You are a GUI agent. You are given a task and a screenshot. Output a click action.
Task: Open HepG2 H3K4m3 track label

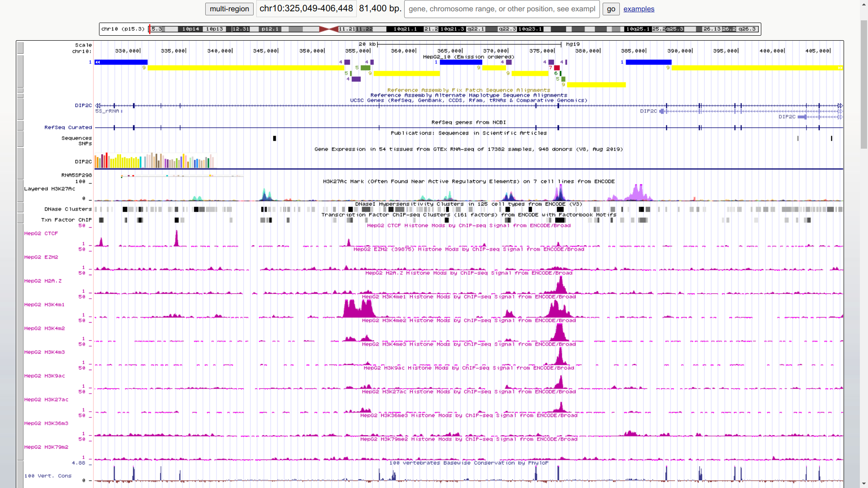pos(44,352)
